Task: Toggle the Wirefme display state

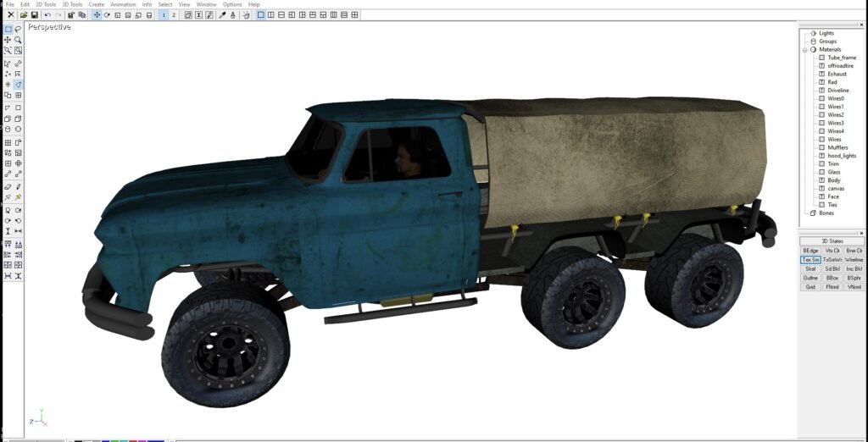Action: (854, 260)
